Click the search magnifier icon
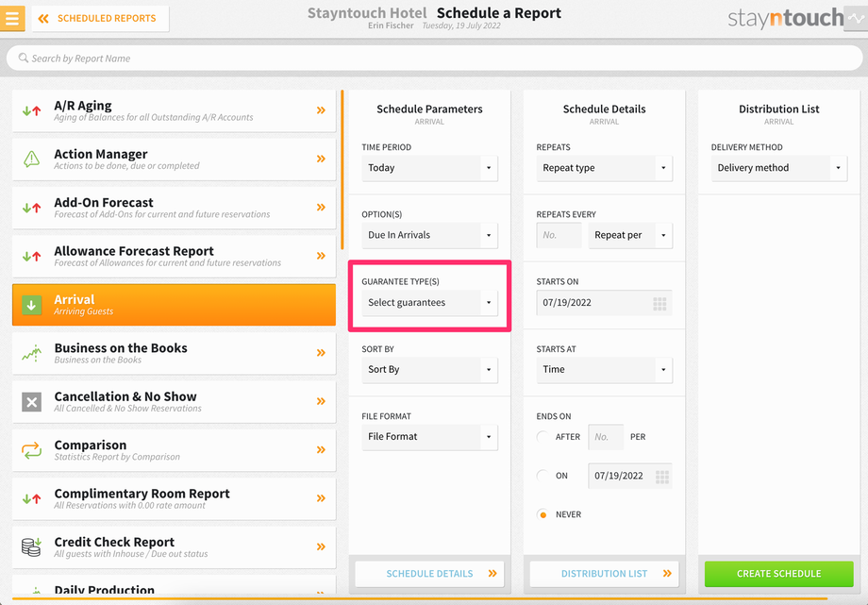The image size is (868, 605). click(23, 58)
